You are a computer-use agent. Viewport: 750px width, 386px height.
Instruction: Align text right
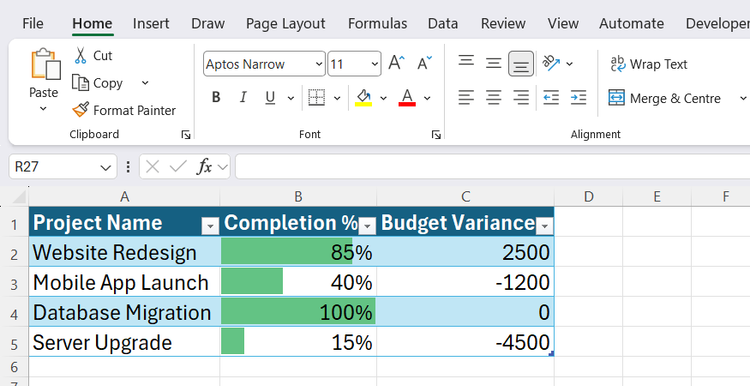pos(521,98)
